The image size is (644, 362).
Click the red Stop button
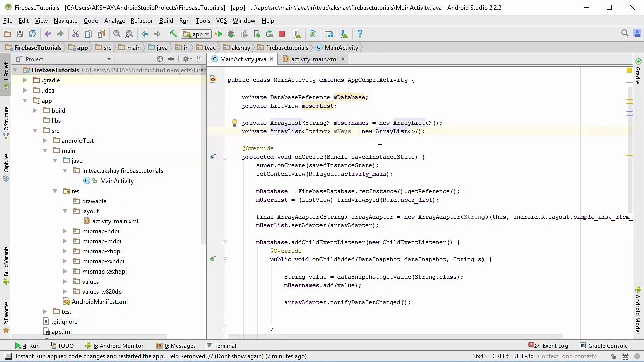pos(282,34)
